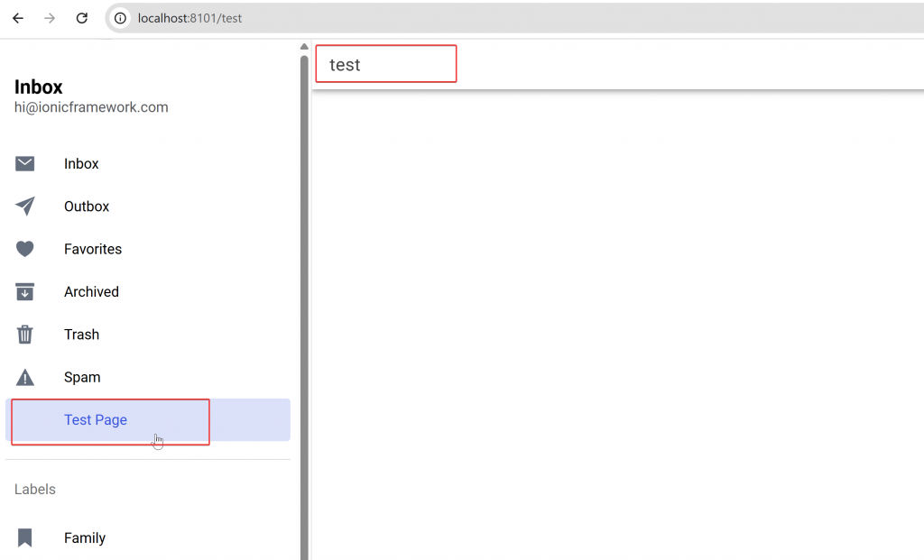Image resolution: width=924 pixels, height=560 pixels.
Task: Click the Inbox mail envelope icon
Action: coord(25,163)
